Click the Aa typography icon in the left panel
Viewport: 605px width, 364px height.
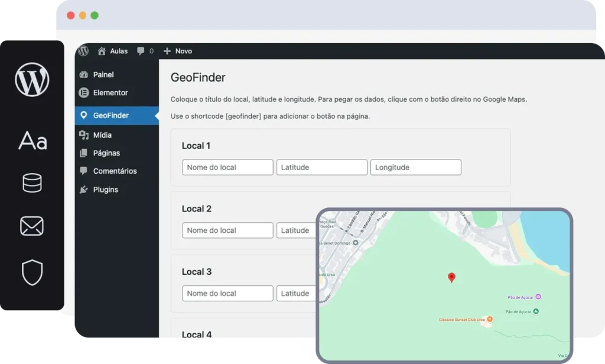pos(33,140)
